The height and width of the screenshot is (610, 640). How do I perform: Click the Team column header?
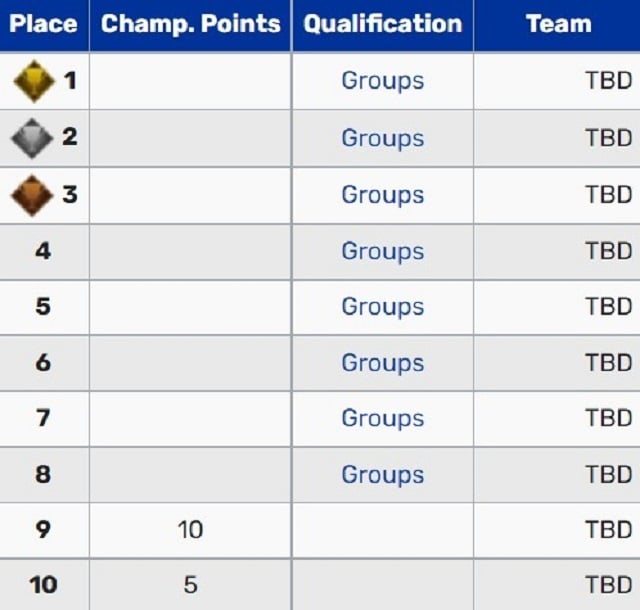tap(558, 25)
